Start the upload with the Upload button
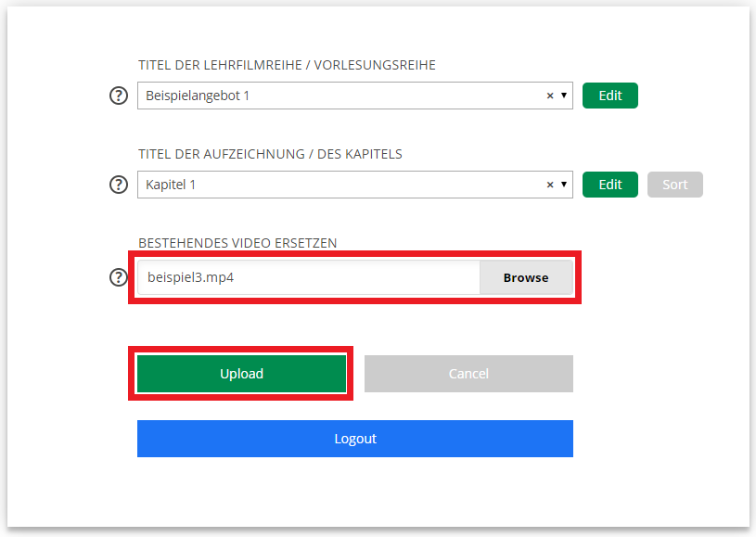Image resolution: width=756 pixels, height=537 pixels. (241, 374)
